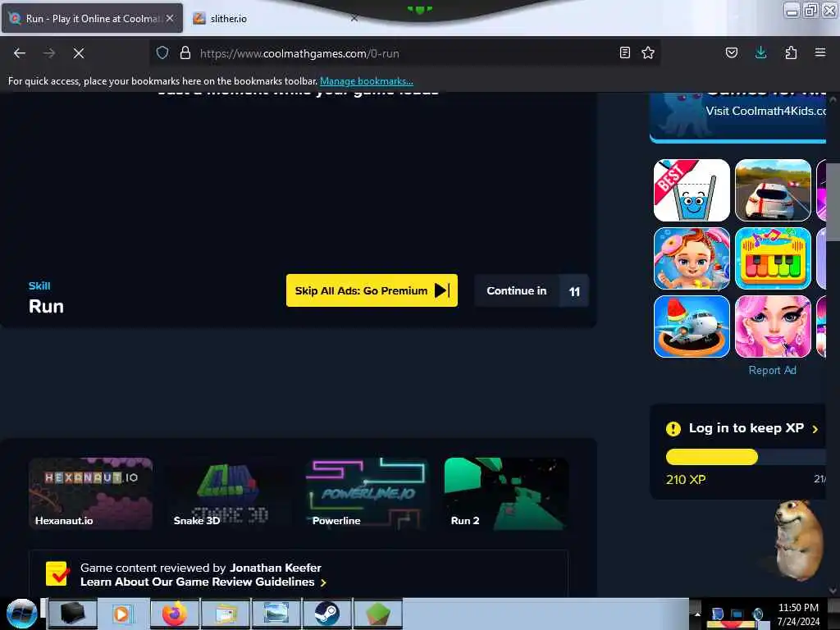Open the Pocket save icon

pyautogui.click(x=731, y=52)
